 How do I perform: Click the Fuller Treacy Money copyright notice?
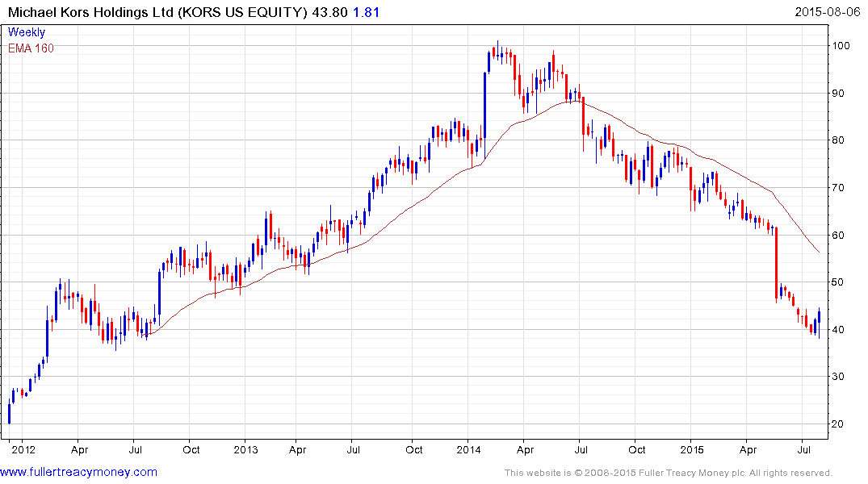[668, 473]
